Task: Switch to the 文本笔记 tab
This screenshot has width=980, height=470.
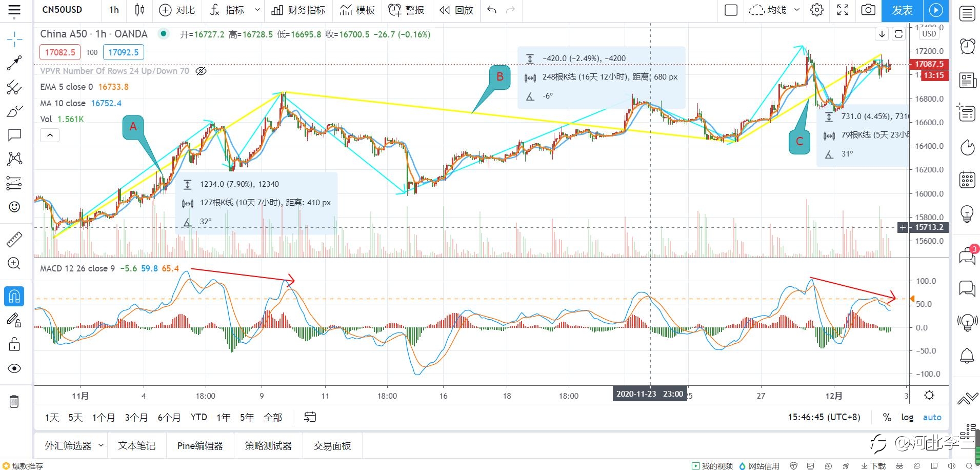Action: [x=137, y=445]
